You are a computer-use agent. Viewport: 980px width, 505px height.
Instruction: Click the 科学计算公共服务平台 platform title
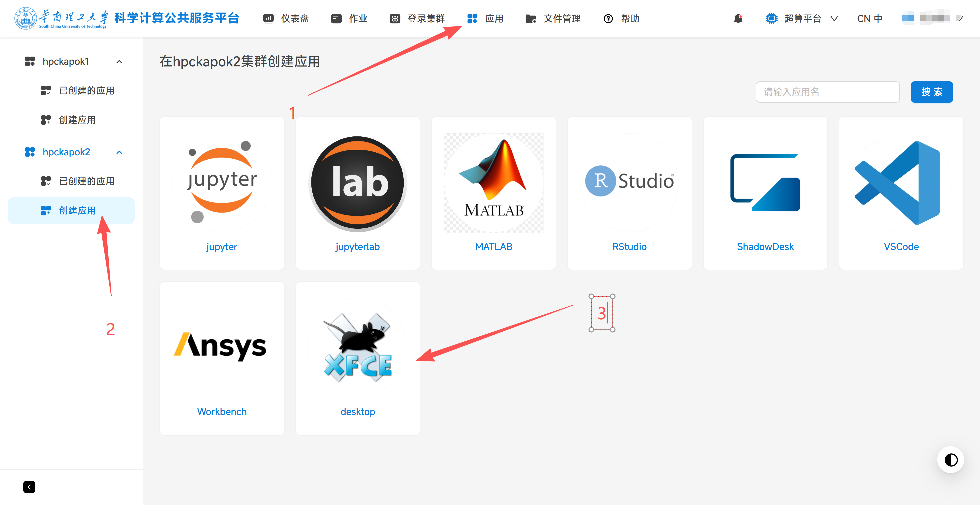pyautogui.click(x=177, y=18)
